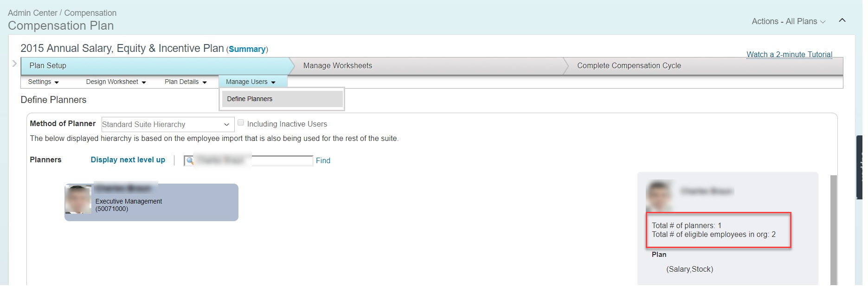Expand the Settings menu

(43, 82)
